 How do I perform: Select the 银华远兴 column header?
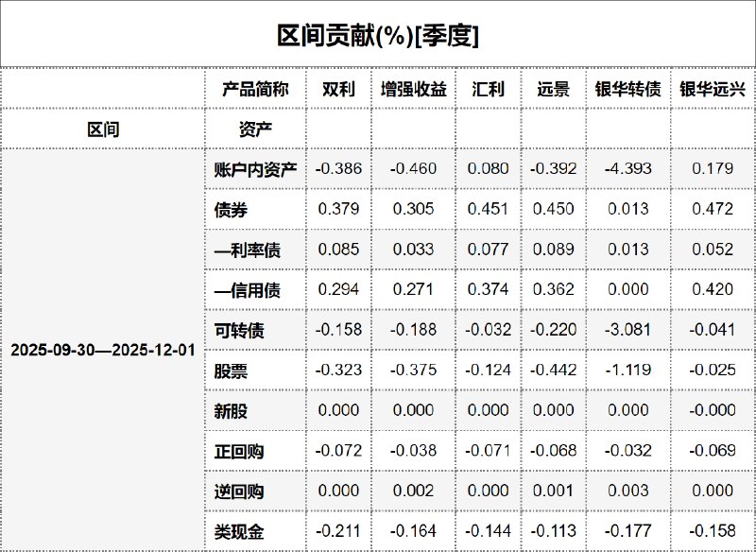coord(713,90)
